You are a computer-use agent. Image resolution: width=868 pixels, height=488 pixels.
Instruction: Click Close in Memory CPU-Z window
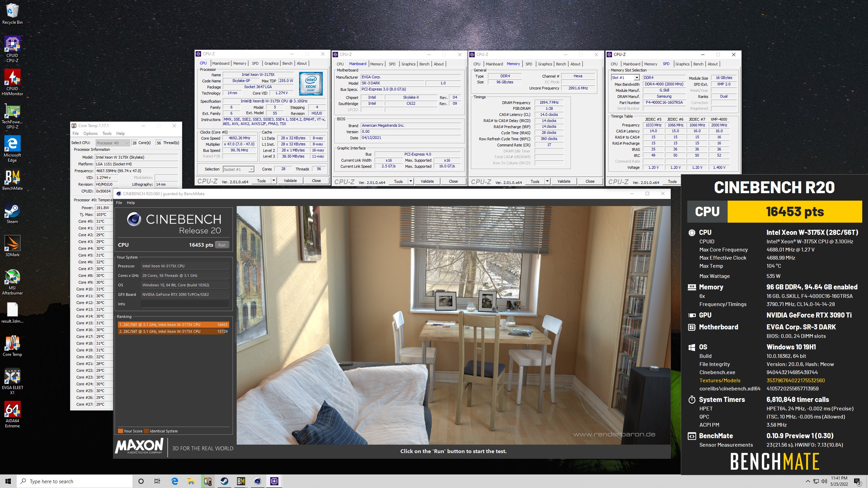point(590,181)
